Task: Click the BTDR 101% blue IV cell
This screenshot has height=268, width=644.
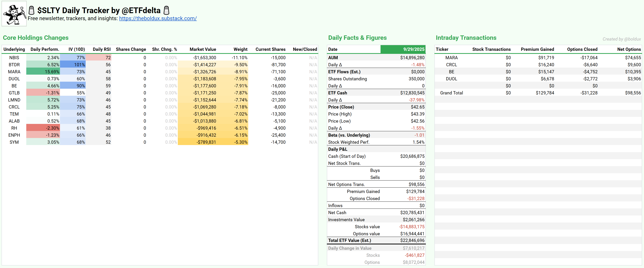Action: [x=73, y=65]
